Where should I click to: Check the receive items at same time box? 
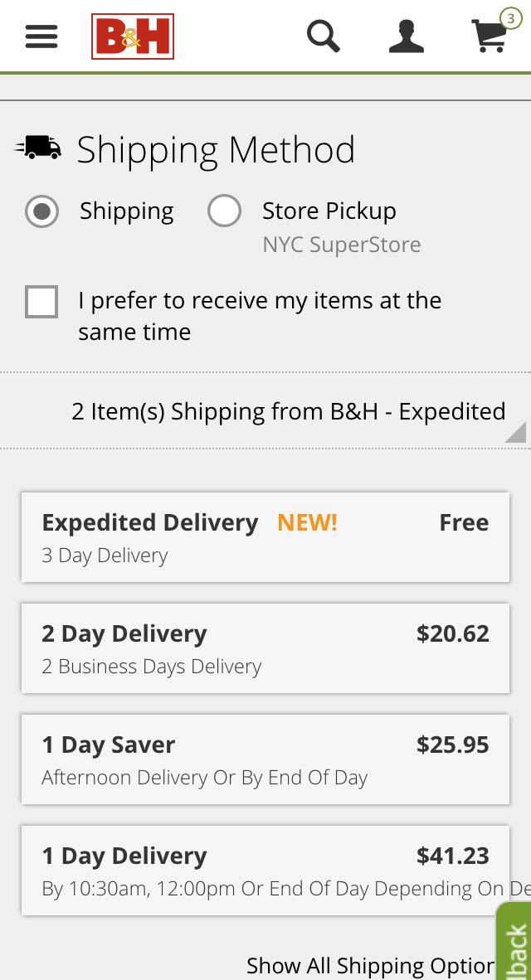(x=41, y=302)
